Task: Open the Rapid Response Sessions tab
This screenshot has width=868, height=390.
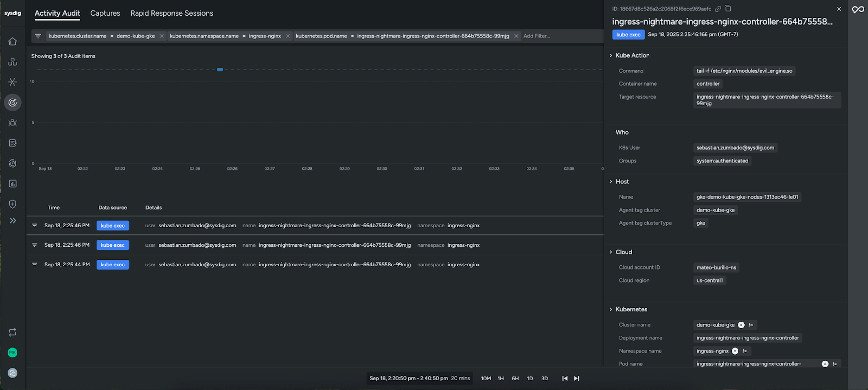Action: tap(172, 13)
